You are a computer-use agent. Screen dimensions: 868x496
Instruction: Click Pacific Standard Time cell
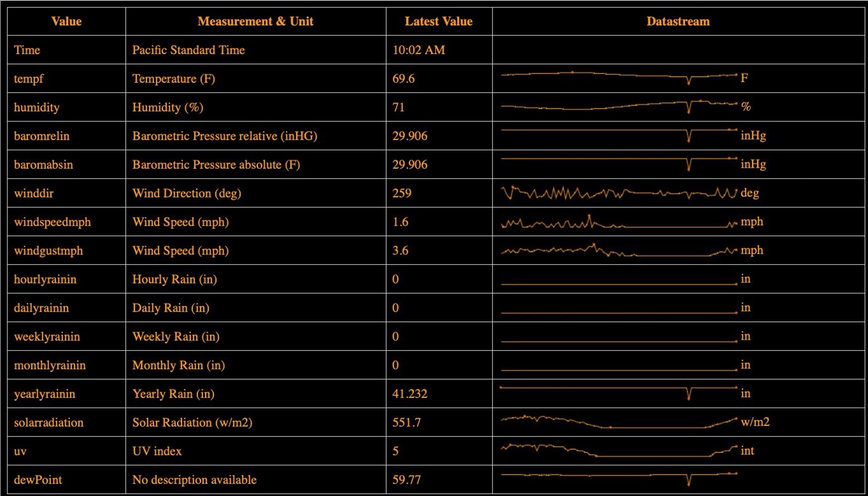(188, 50)
